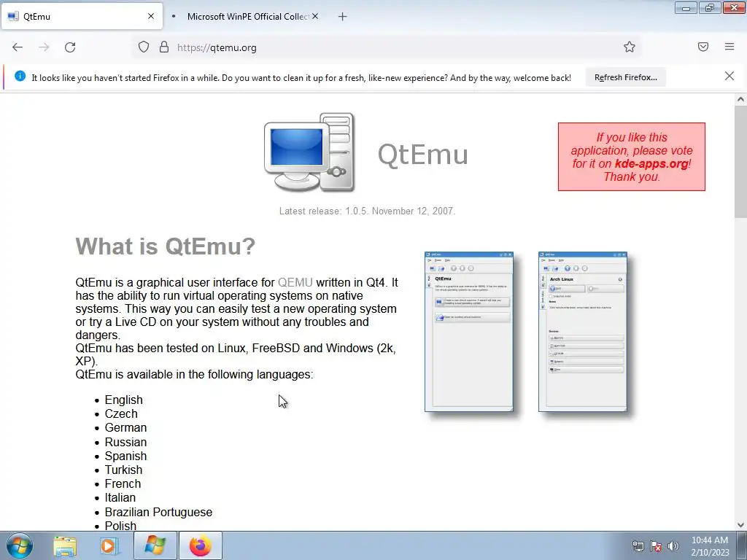This screenshot has height=560, width=747.
Task: Close the QtEmu tab
Action: 151,16
